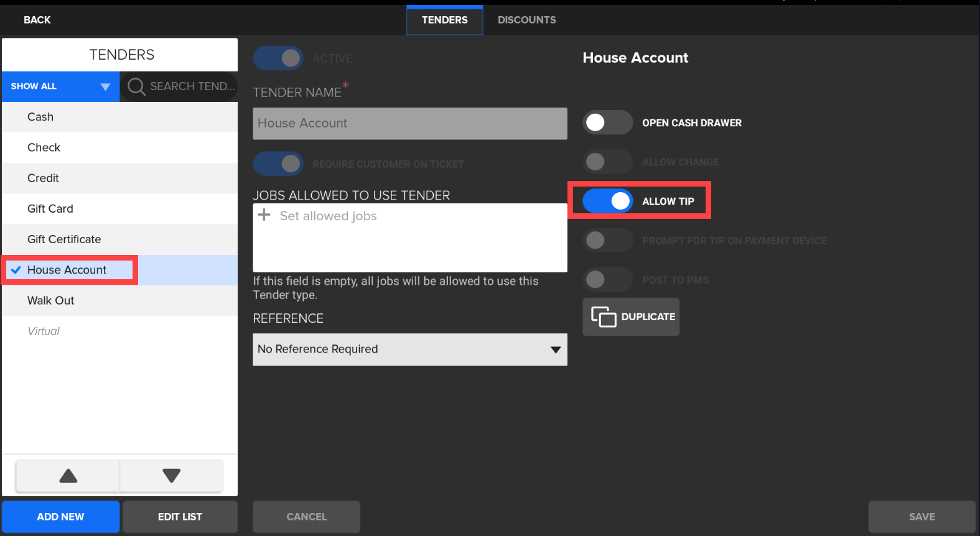Click the plus icon to set allowed jobs
This screenshot has width=980, height=536.
coord(264,215)
